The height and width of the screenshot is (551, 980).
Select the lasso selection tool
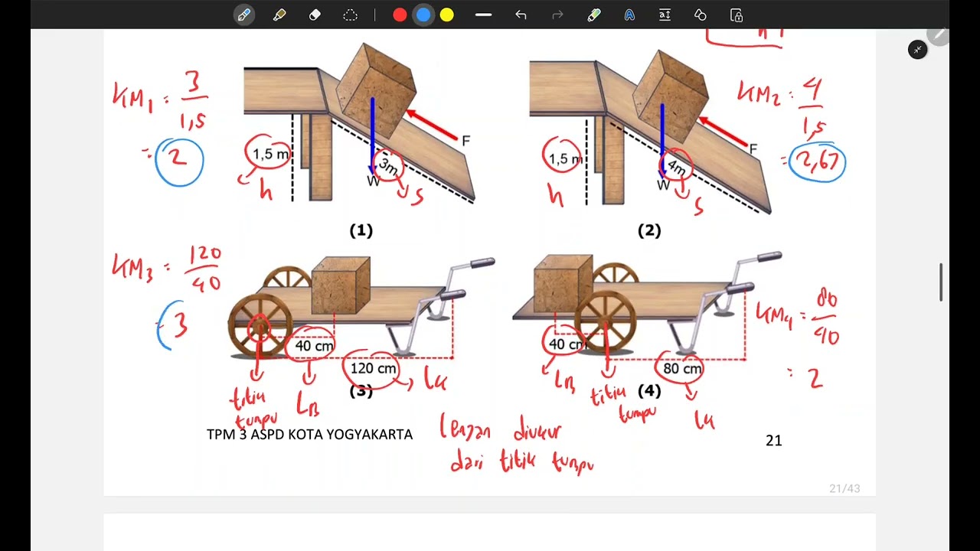pos(350,15)
